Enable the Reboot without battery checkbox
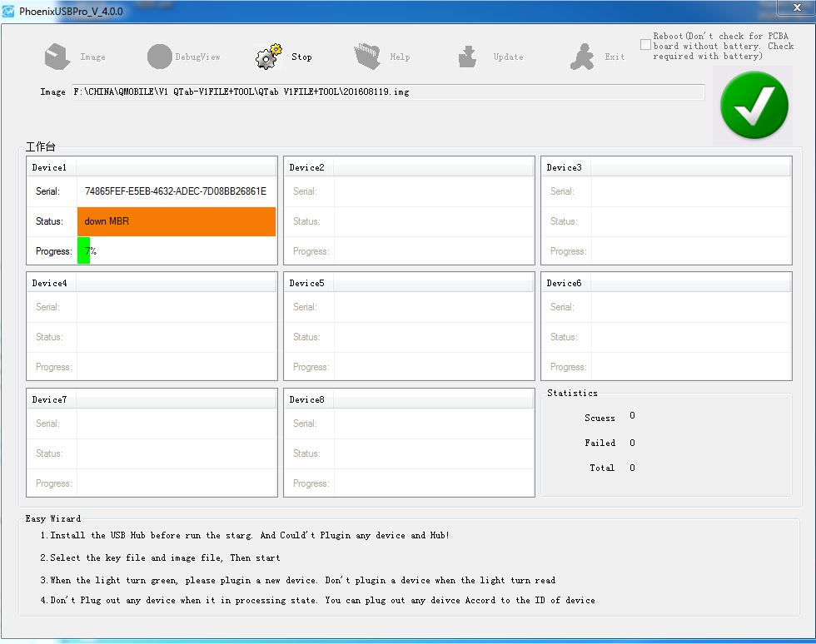816x644 pixels. (645, 45)
